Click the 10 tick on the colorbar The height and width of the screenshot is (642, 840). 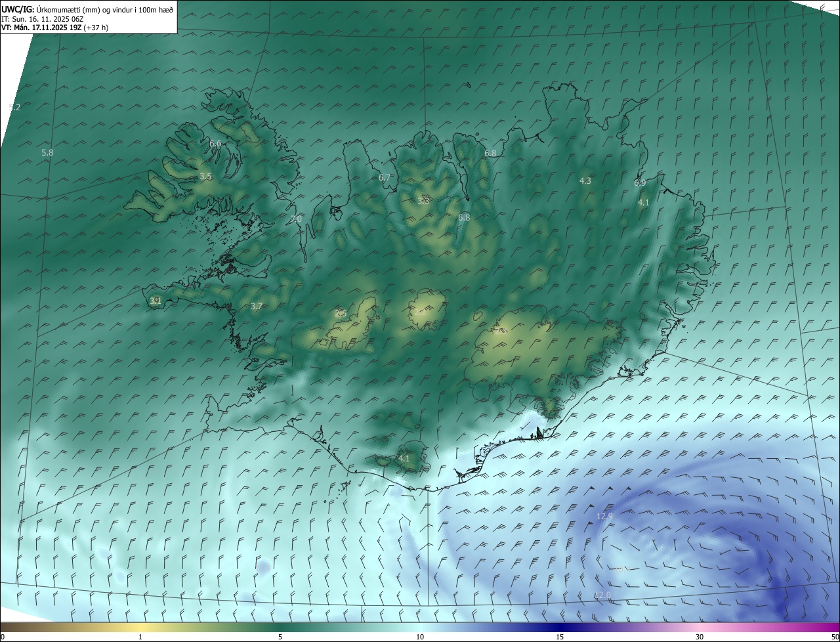(420, 637)
